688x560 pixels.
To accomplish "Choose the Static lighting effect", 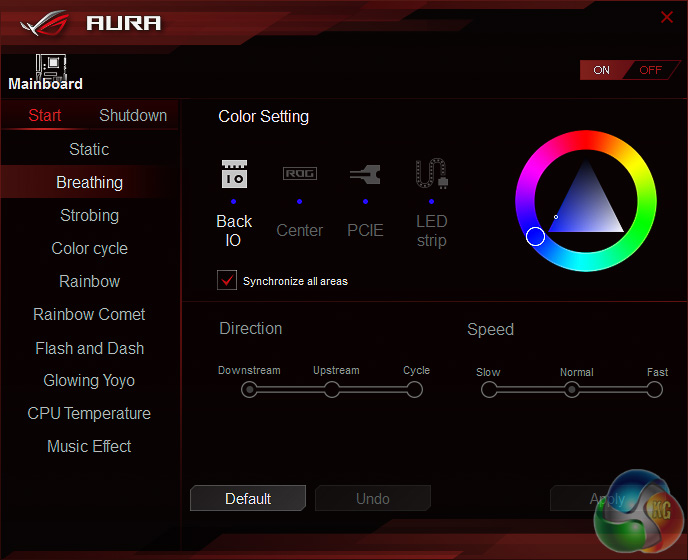I will 90,149.
